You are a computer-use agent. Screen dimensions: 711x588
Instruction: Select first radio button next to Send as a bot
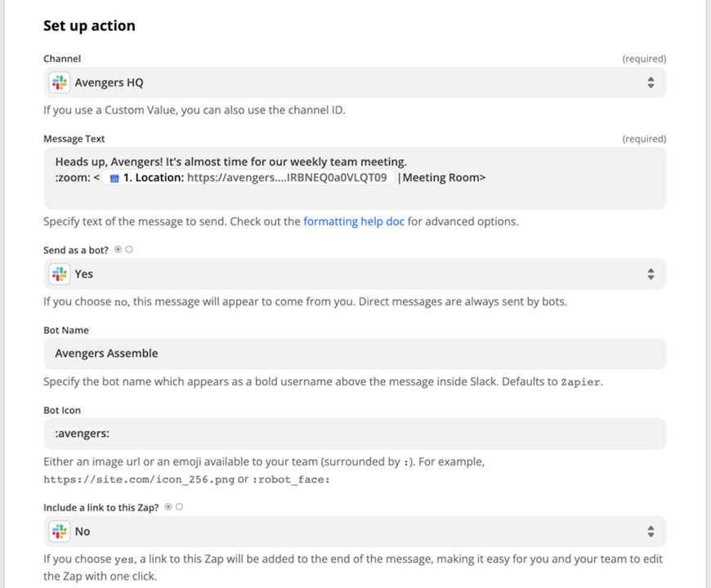pyautogui.click(x=118, y=250)
